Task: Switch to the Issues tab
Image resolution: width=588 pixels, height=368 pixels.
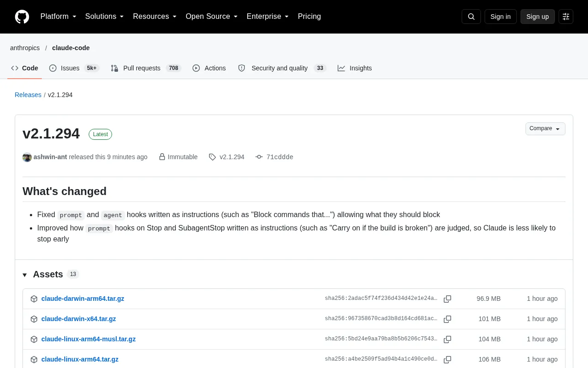Action: click(x=74, y=68)
